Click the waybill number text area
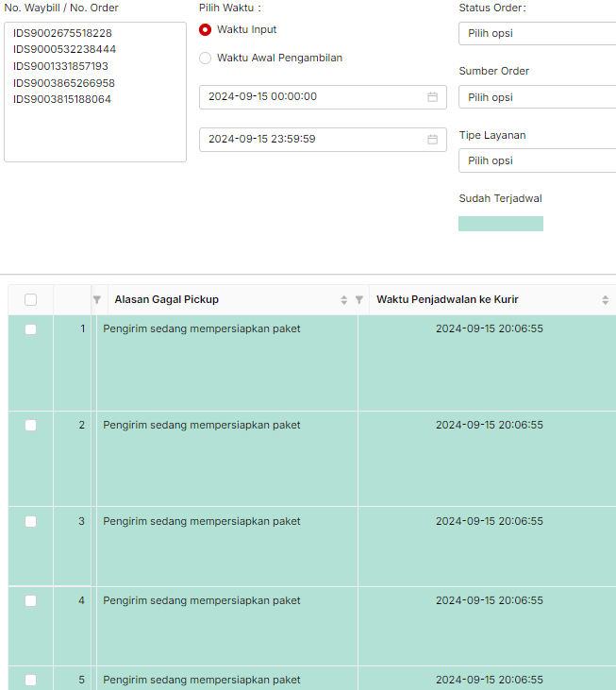Screen dimensions: 616x690 pos(95,92)
